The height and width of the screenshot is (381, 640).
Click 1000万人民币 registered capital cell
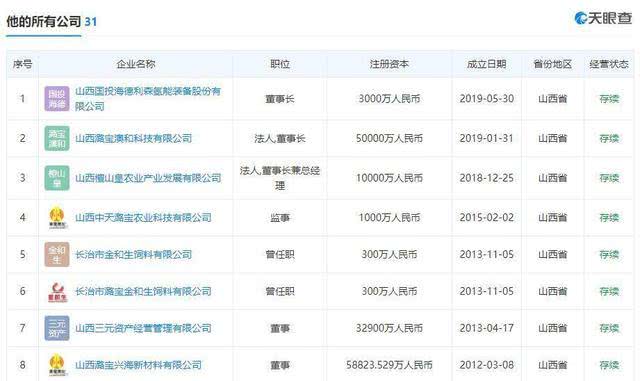(389, 217)
